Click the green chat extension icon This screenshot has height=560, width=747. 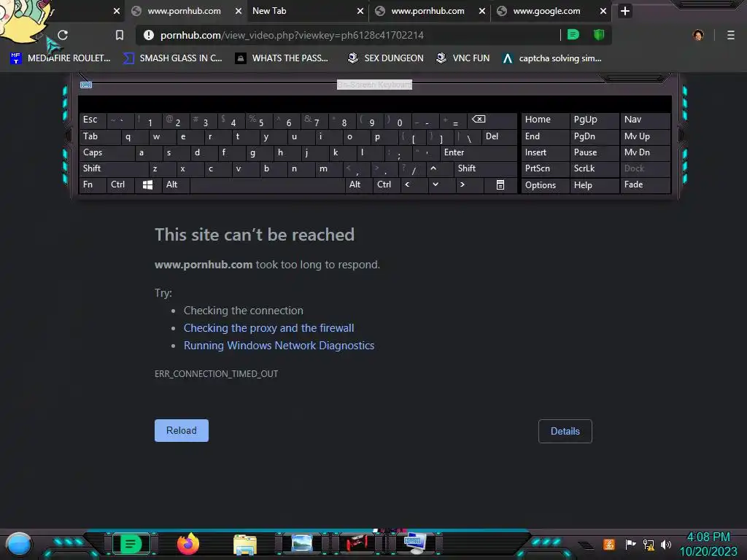[573, 35]
